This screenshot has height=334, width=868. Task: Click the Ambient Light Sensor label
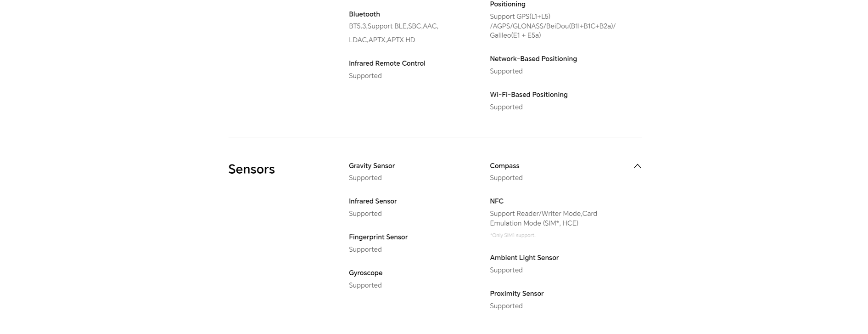point(524,258)
